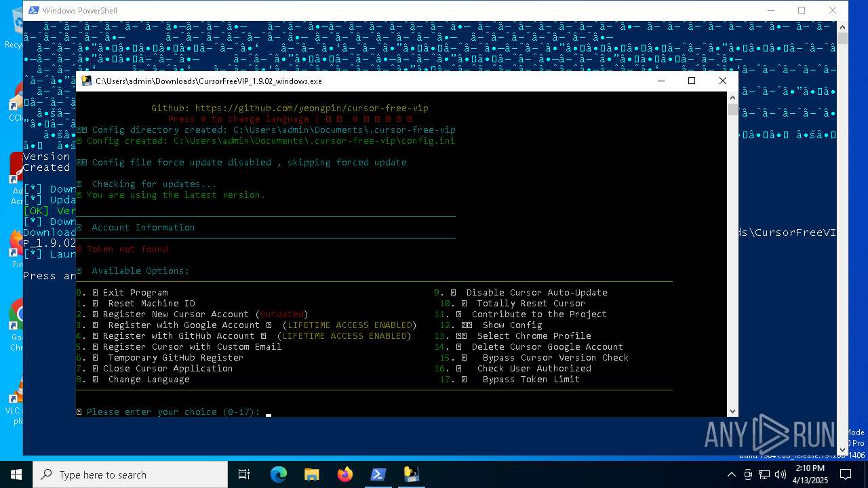The height and width of the screenshot is (488, 868).
Task: Select the CursorFreeVIP taskbar icon
Action: [411, 474]
